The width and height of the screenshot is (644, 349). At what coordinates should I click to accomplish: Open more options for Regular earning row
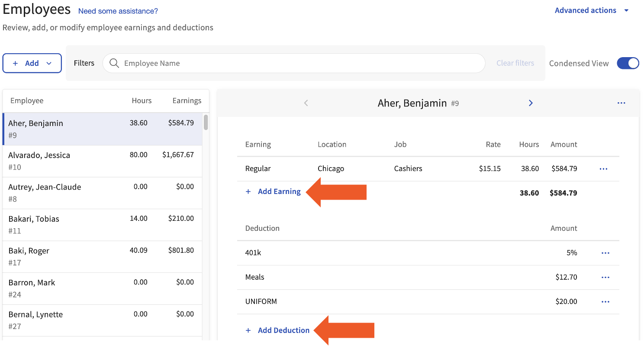click(604, 169)
